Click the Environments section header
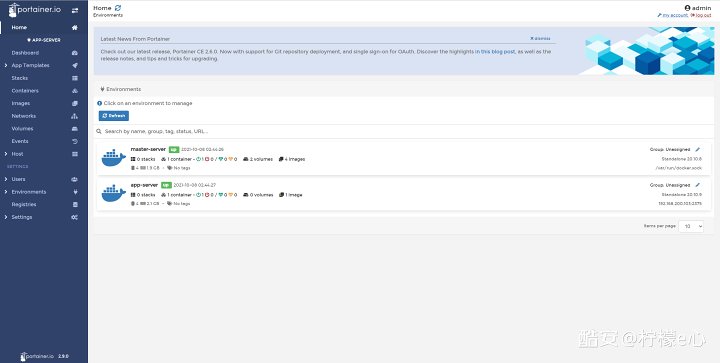Viewport: 720px width, 363px height. click(121, 89)
